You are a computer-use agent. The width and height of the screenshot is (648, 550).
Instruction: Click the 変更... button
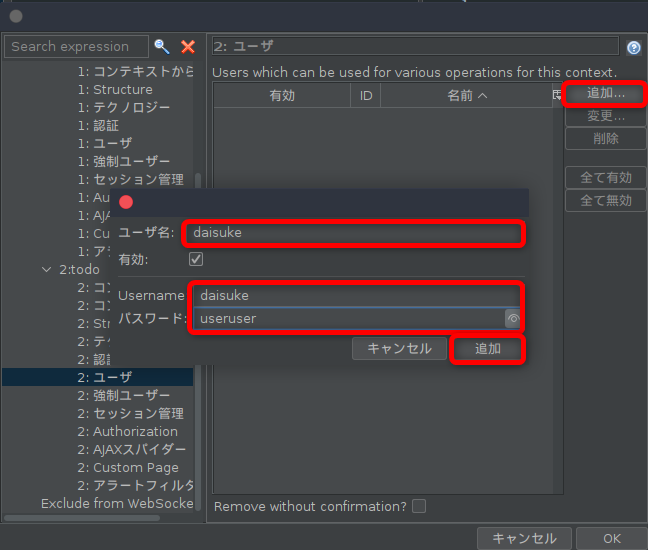(605, 116)
